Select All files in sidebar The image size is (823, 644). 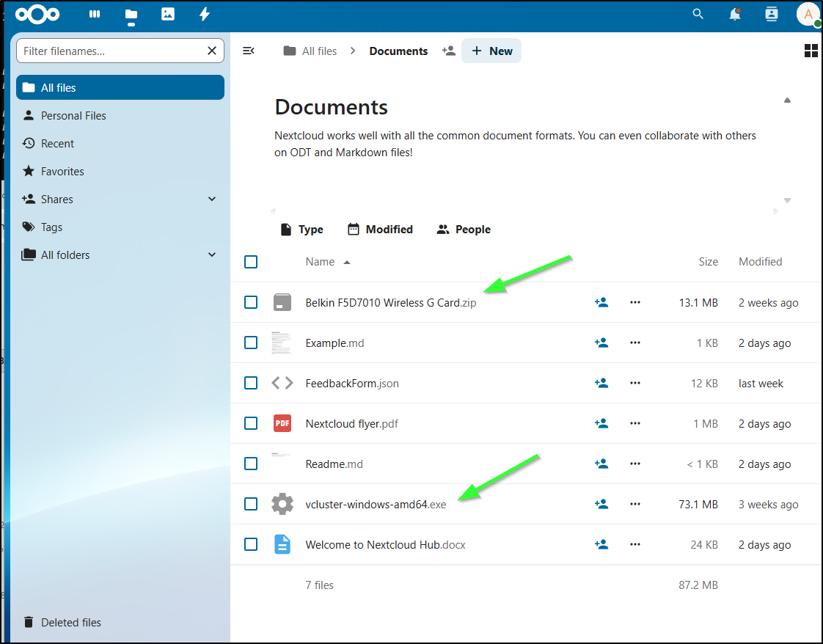click(x=120, y=87)
